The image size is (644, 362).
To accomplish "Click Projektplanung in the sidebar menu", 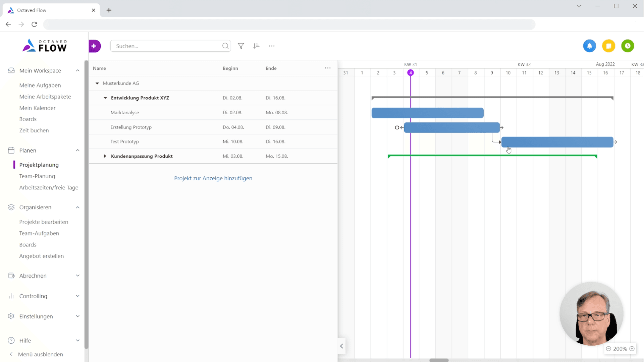I will [x=39, y=165].
